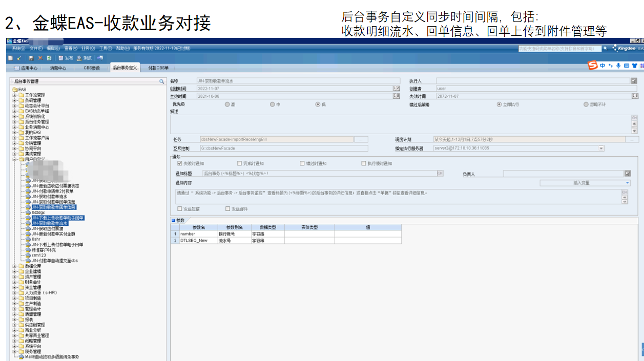
Task: Collapse the 用户自定义 tree folder
Action: click(x=15, y=159)
